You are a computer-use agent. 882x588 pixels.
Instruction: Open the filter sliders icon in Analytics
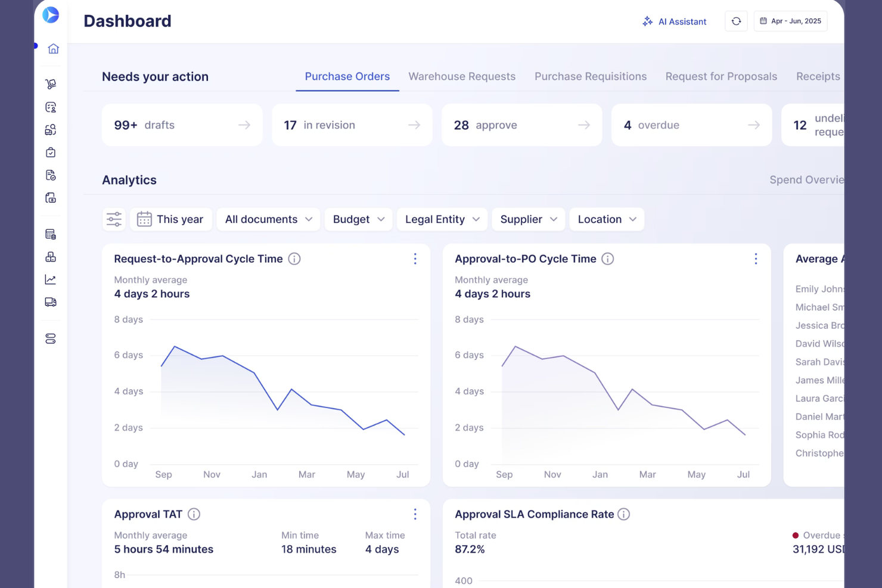(x=114, y=219)
